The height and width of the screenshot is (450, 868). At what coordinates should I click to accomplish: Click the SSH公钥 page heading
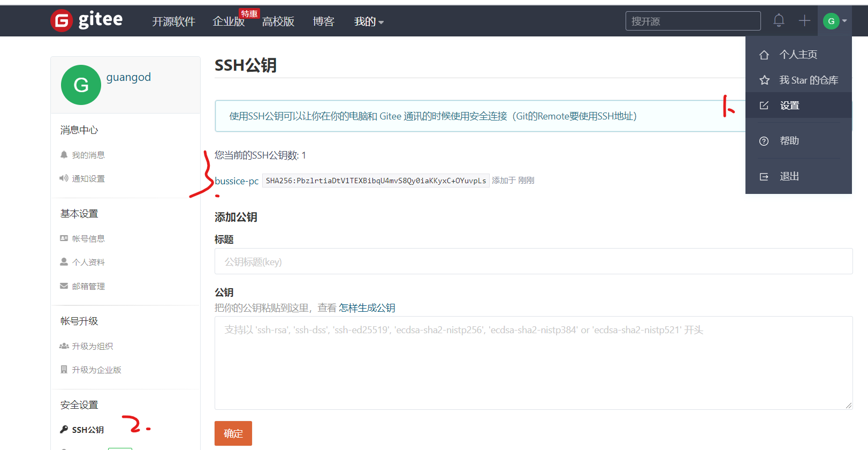point(246,65)
